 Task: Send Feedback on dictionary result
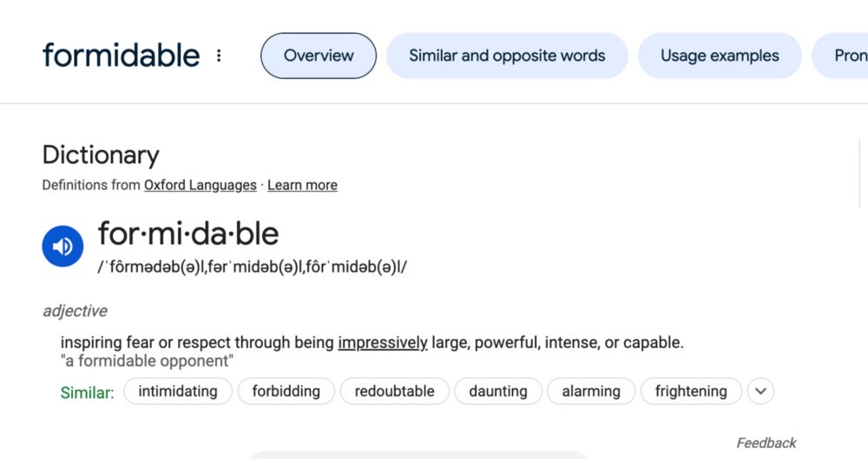tap(766, 443)
